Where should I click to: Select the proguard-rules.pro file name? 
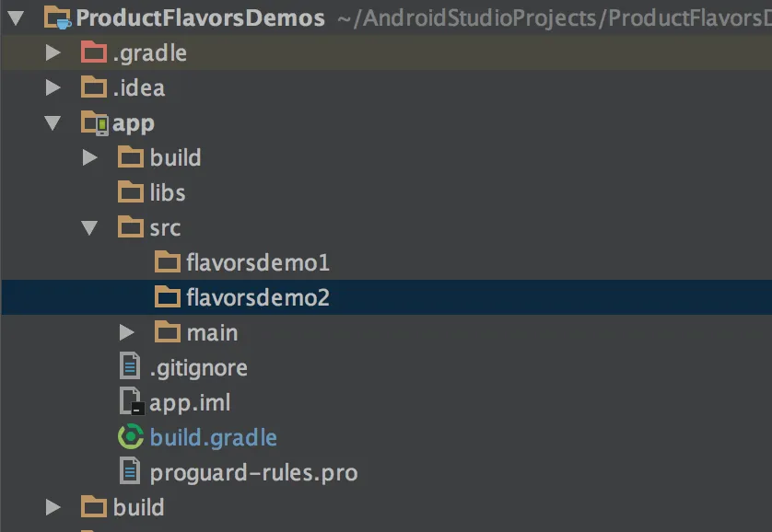pyautogui.click(x=253, y=472)
